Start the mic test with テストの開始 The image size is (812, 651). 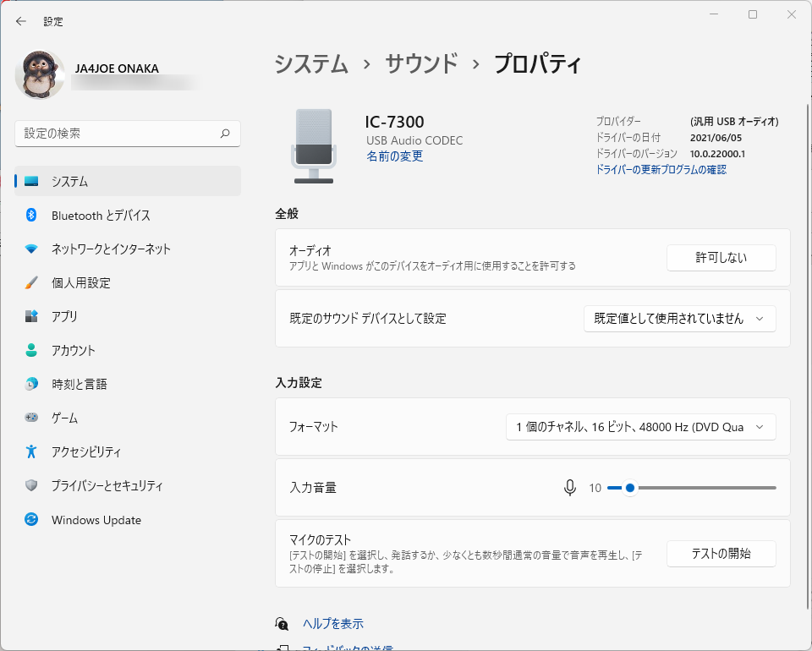click(x=721, y=554)
